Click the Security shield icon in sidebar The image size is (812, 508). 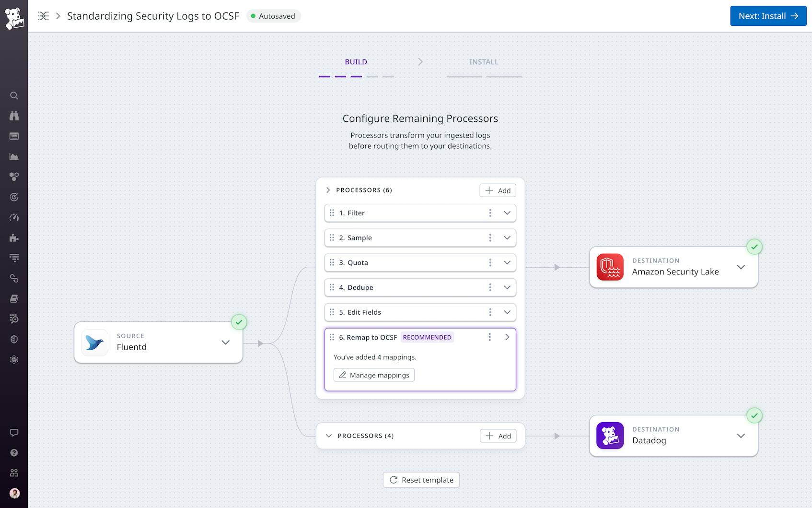tap(14, 339)
